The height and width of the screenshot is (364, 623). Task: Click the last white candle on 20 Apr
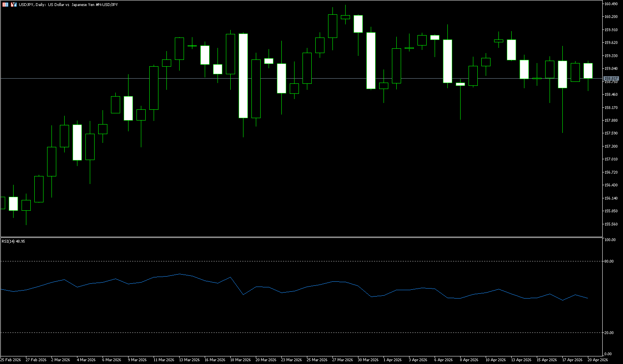588,71
